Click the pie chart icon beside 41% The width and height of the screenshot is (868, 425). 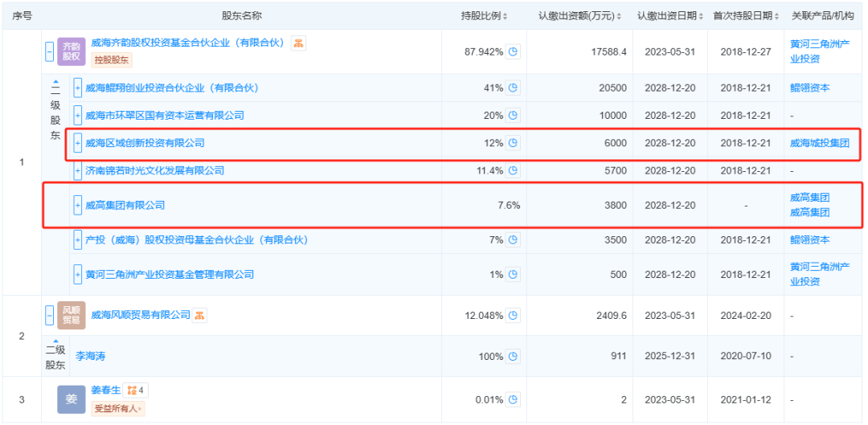[x=514, y=88]
